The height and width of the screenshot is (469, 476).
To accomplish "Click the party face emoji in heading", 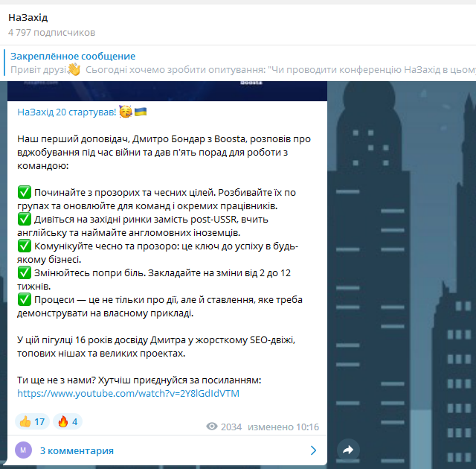I will [126, 112].
